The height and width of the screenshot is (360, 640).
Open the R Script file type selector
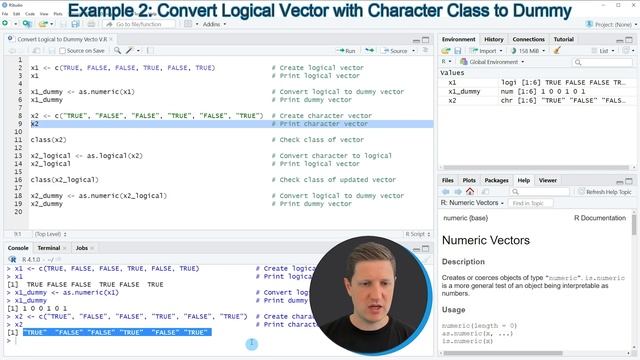coord(418,234)
